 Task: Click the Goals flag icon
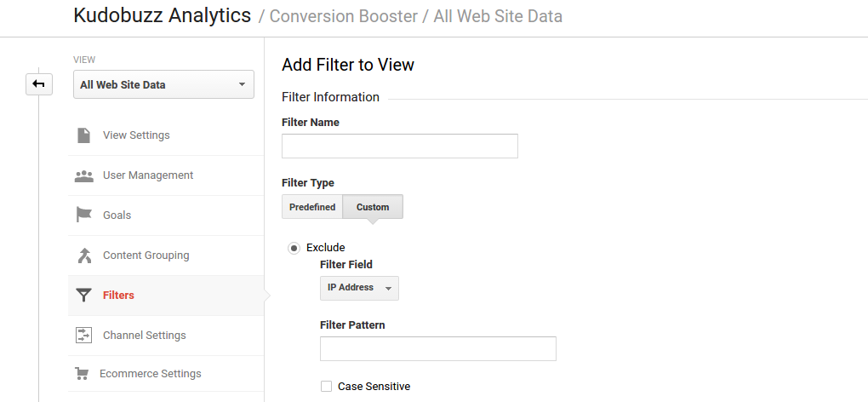pyautogui.click(x=83, y=215)
